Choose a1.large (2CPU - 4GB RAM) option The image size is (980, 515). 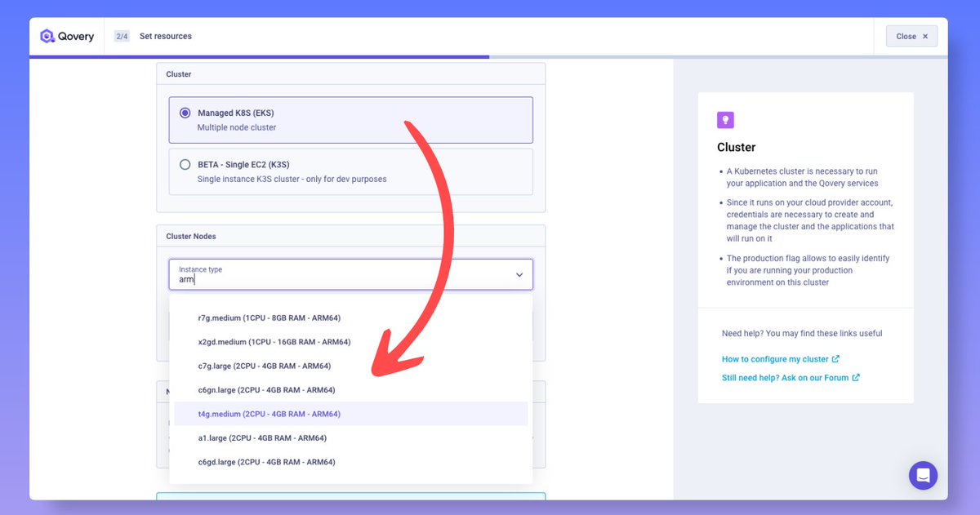coord(350,438)
